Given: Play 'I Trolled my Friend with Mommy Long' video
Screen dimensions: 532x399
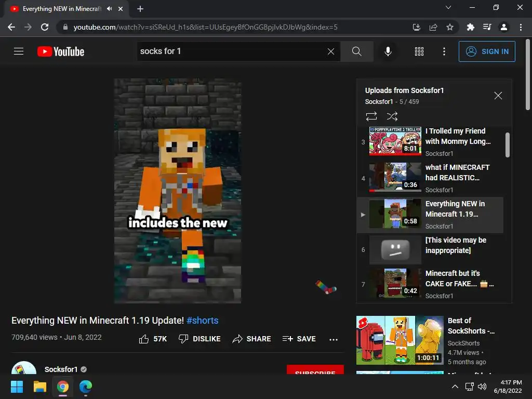Looking at the screenshot, I should [x=430, y=142].
